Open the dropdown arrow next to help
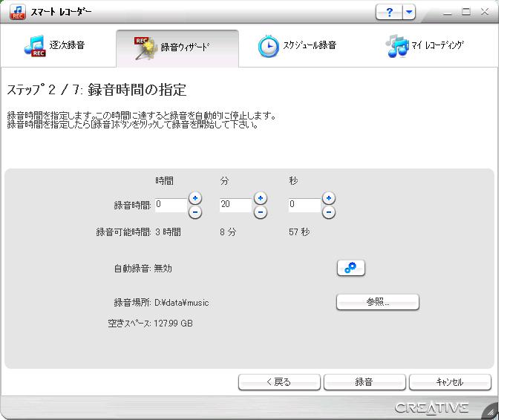The image size is (507, 420). click(x=408, y=13)
